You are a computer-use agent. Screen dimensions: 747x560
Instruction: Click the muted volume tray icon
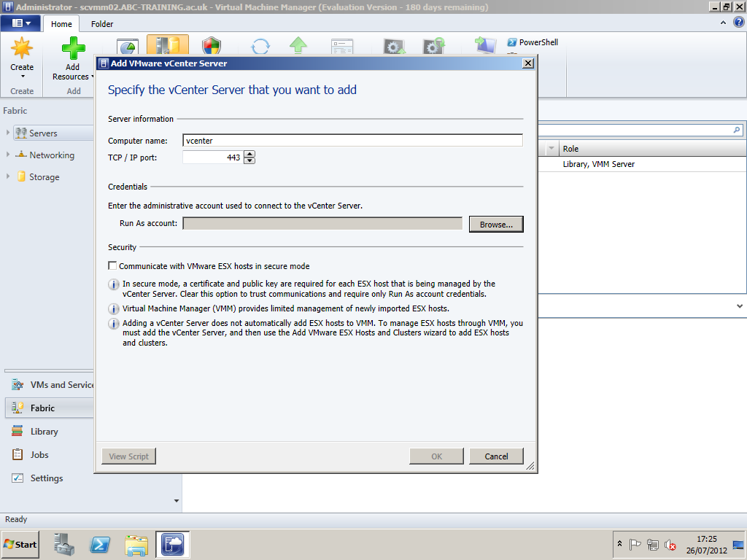[670, 544]
